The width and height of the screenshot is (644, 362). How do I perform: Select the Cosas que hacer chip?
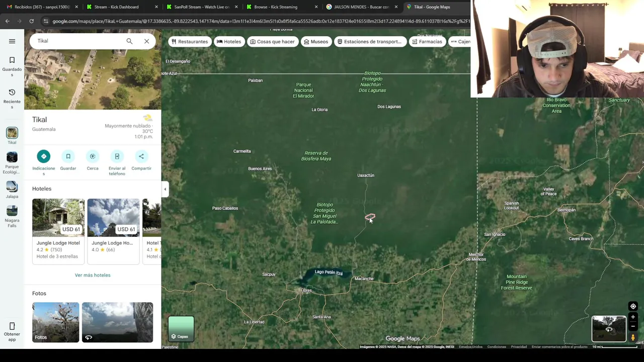point(273,42)
